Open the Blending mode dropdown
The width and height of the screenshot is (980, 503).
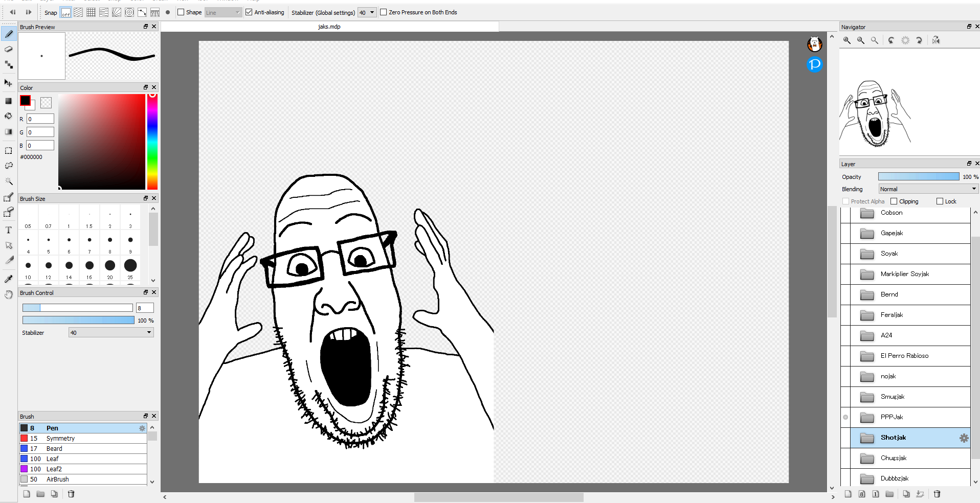tap(928, 189)
